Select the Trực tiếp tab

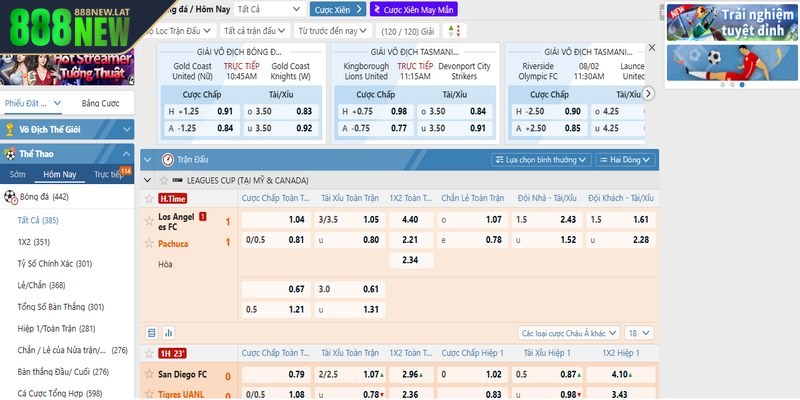pos(108,174)
